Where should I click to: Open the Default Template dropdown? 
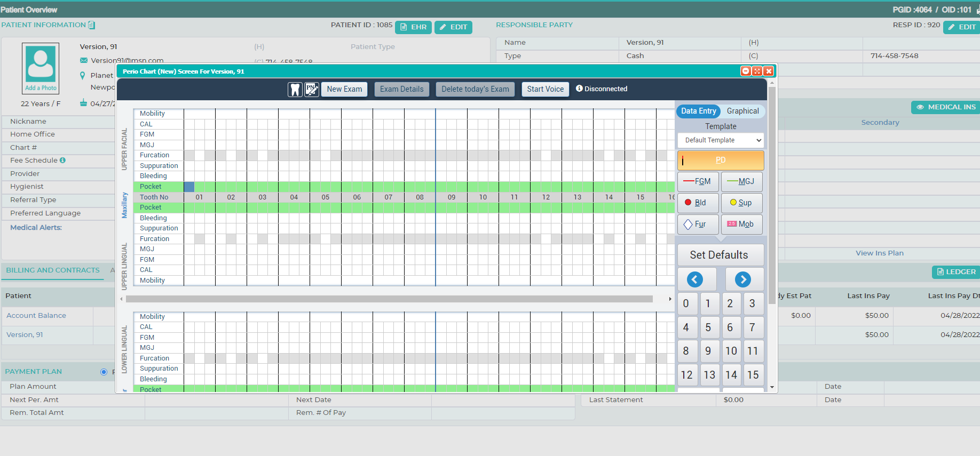721,140
